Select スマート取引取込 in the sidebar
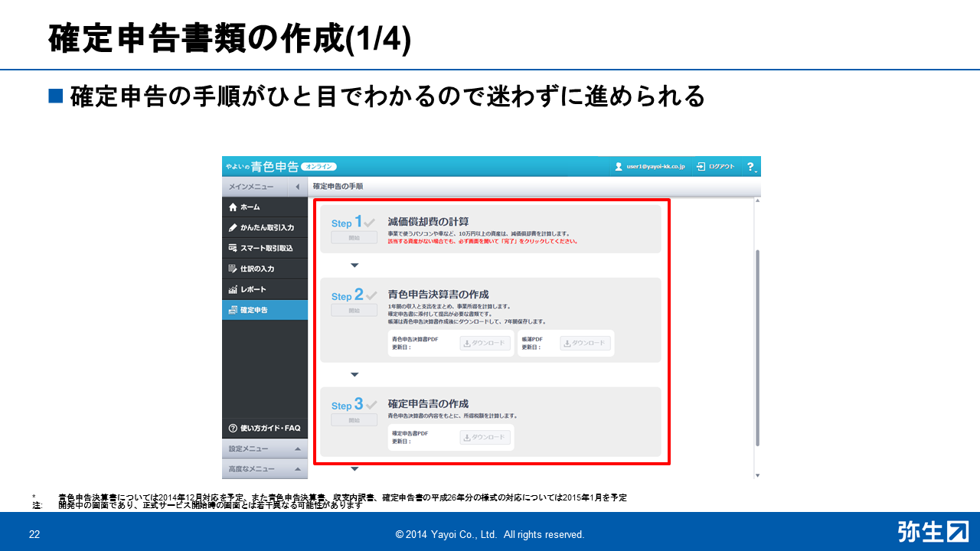 [265, 249]
